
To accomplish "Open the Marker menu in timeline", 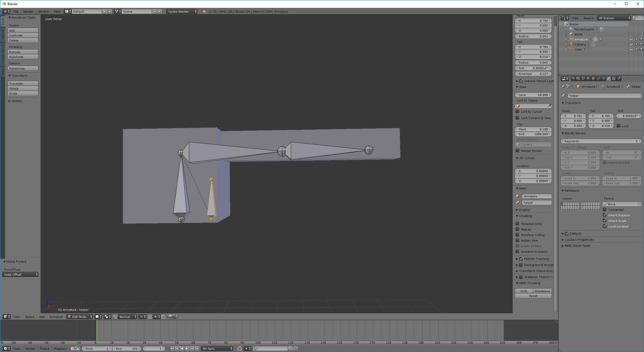I will 30,348.
